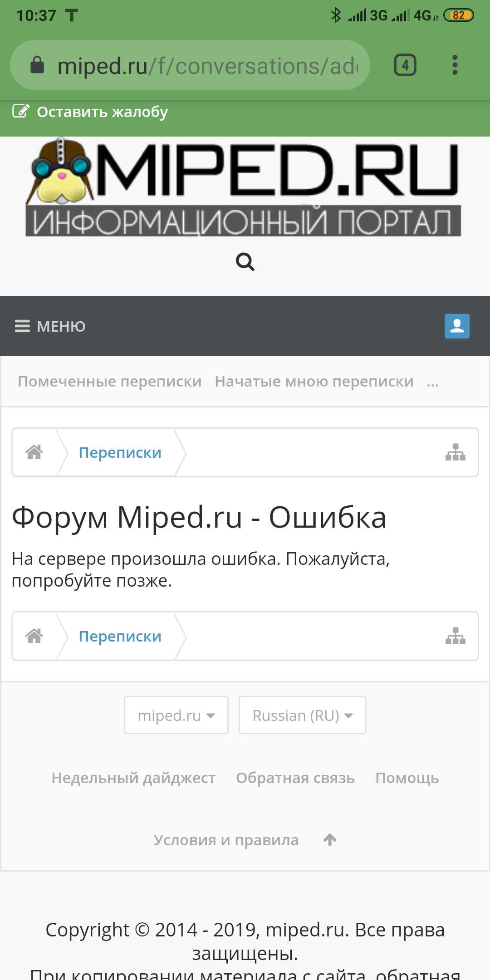Open the Russian (RU) language dropdown

point(303,715)
